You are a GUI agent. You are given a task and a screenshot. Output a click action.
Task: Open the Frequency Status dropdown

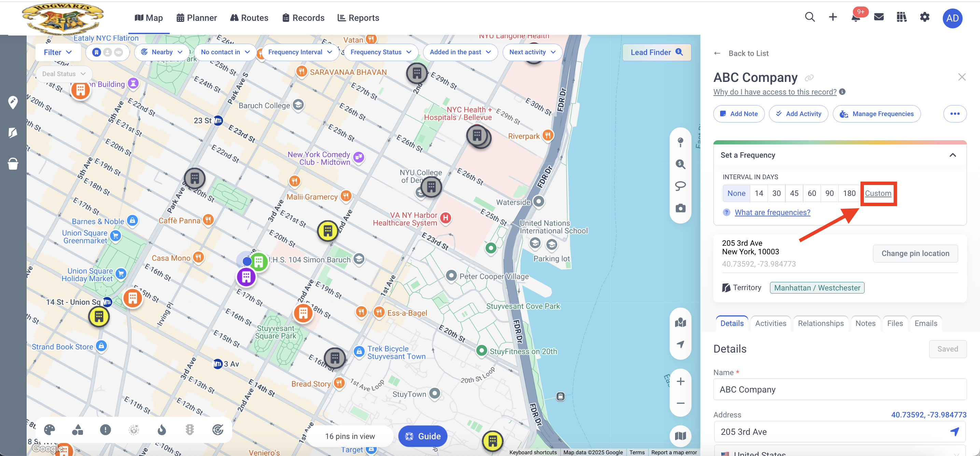point(381,52)
